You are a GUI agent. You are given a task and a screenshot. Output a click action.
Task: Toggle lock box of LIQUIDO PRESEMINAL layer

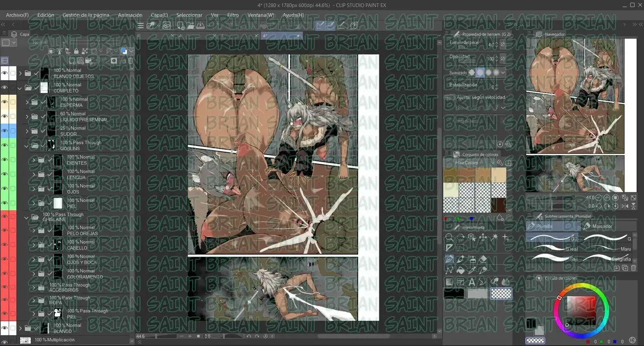pos(13,116)
